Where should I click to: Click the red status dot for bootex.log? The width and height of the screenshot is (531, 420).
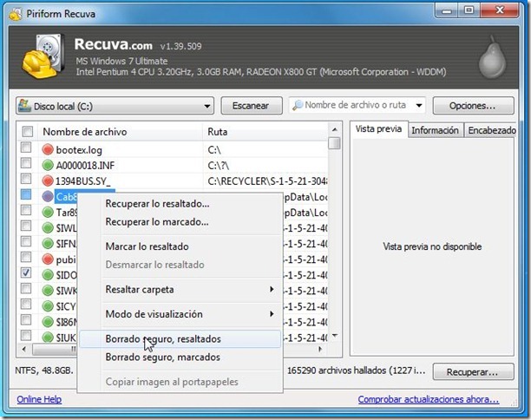click(48, 150)
